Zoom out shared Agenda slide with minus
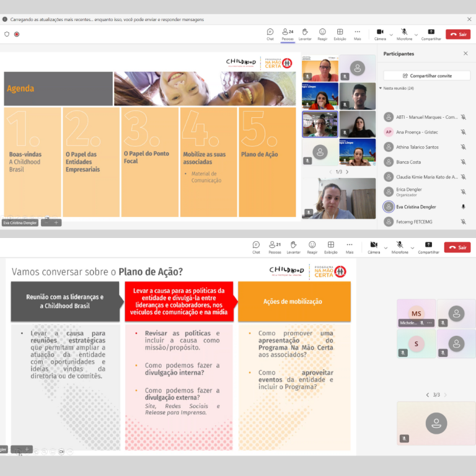The image size is (476, 476). pos(46,223)
